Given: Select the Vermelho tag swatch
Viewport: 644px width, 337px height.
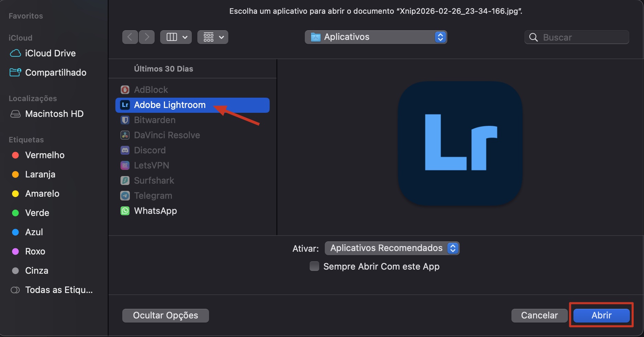Looking at the screenshot, I should point(15,155).
